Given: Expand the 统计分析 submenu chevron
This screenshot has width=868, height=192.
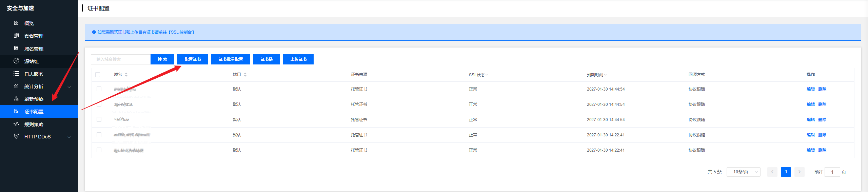Looking at the screenshot, I should [69, 87].
